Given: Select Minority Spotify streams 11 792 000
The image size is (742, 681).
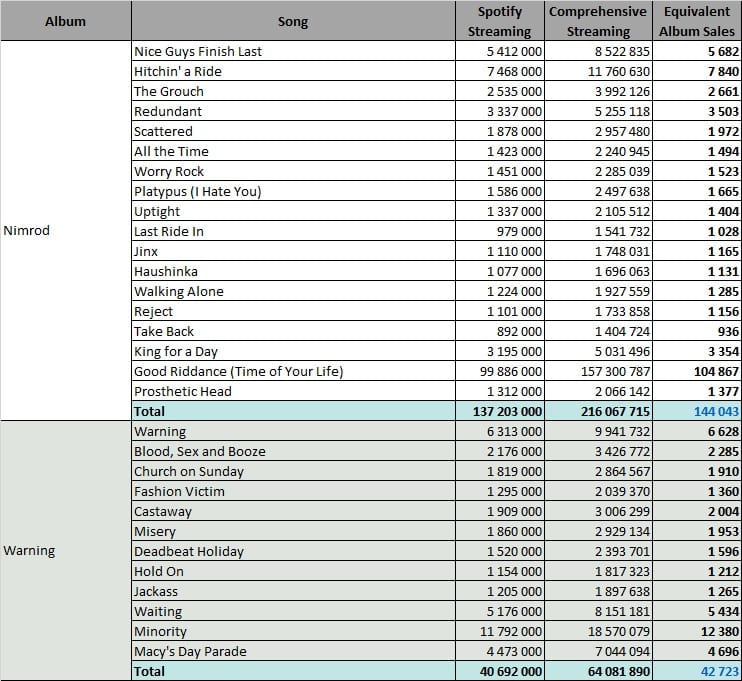Looking at the screenshot, I should pyautogui.click(x=500, y=631).
